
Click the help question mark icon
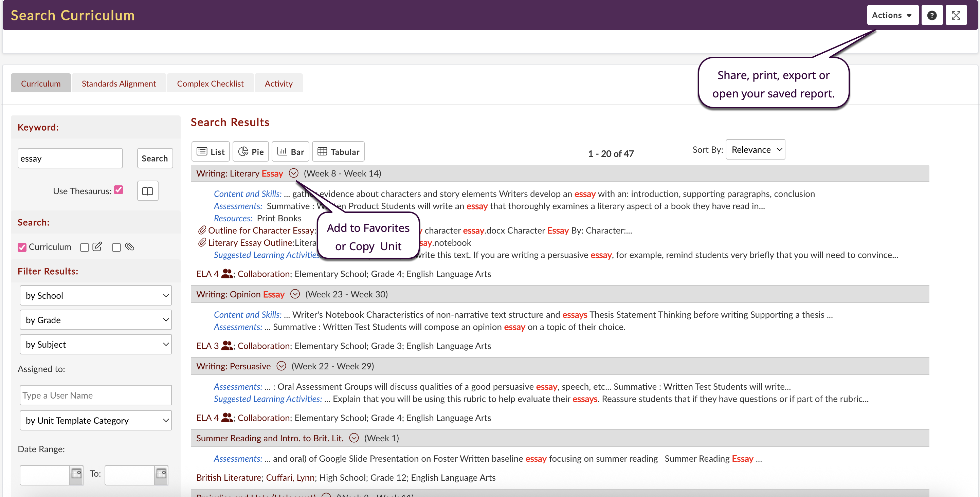tap(932, 15)
